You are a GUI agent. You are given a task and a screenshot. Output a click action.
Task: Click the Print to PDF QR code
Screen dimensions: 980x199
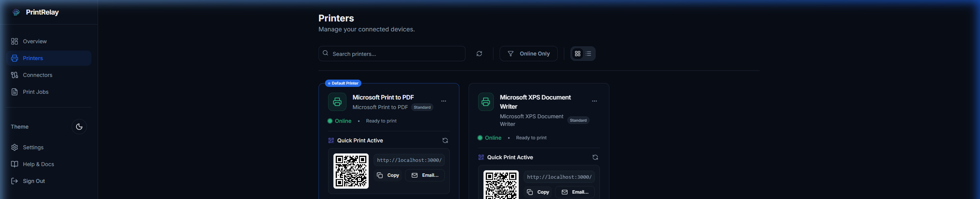pyautogui.click(x=351, y=171)
